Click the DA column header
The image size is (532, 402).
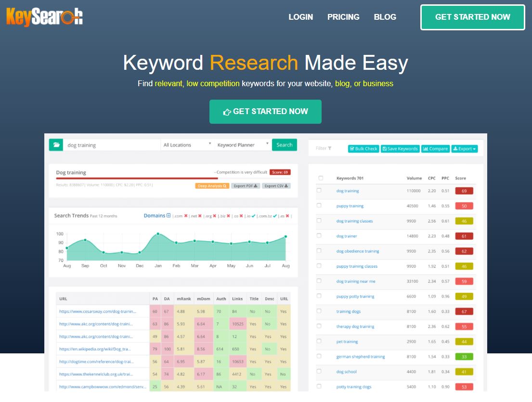[167, 299]
